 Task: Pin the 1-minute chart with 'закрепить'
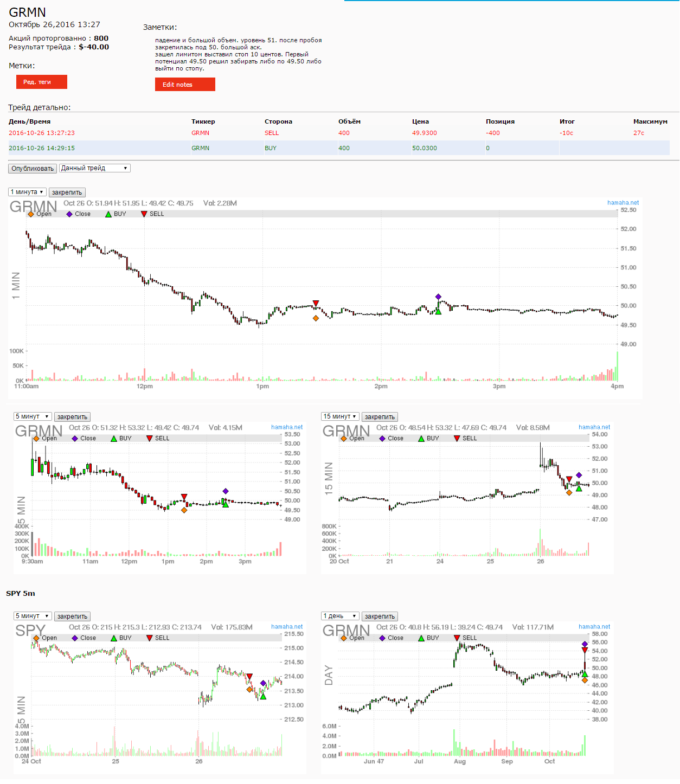click(x=67, y=192)
